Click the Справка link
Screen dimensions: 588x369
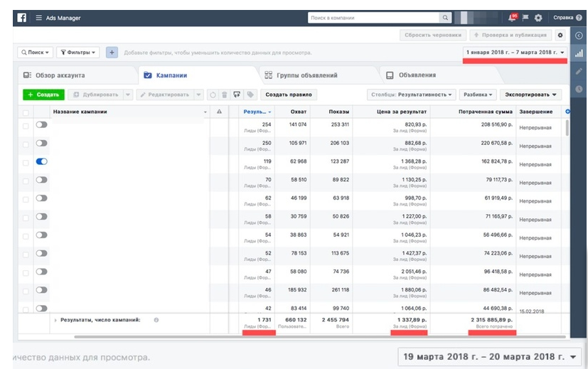pos(563,18)
